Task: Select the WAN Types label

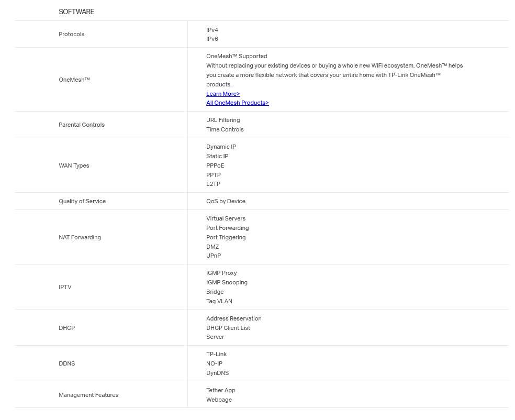Action: coord(74,165)
